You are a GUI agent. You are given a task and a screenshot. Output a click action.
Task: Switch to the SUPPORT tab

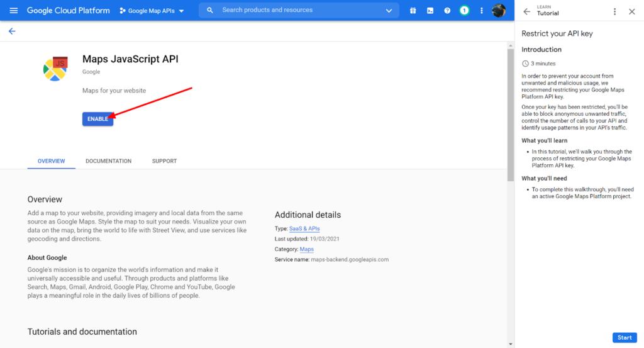164,161
